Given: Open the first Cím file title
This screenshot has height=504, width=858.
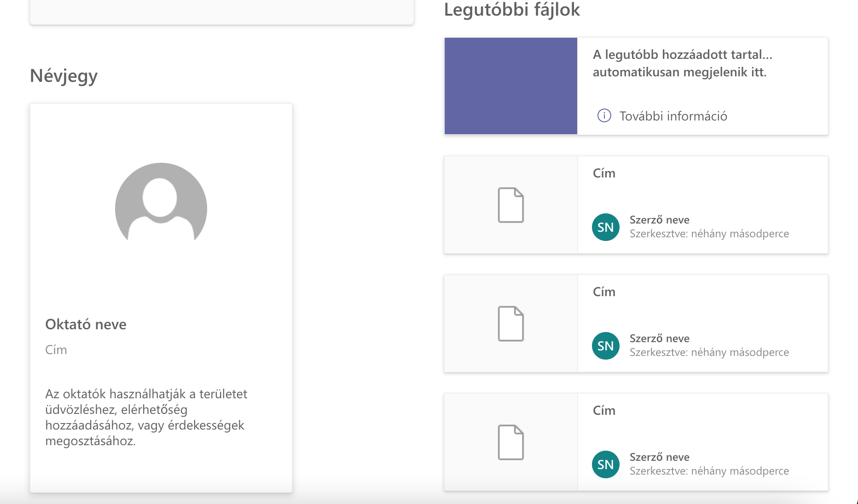Looking at the screenshot, I should pos(604,173).
